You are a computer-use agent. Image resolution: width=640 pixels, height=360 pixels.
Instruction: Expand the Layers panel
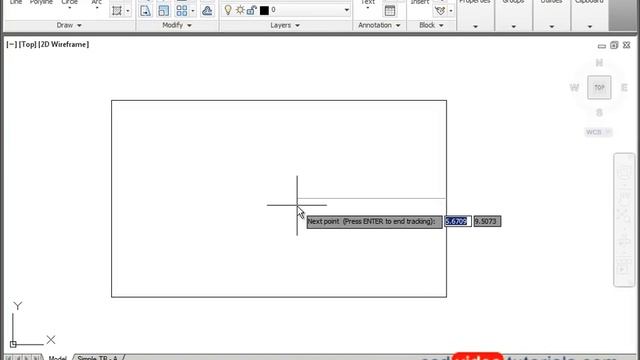click(x=285, y=25)
